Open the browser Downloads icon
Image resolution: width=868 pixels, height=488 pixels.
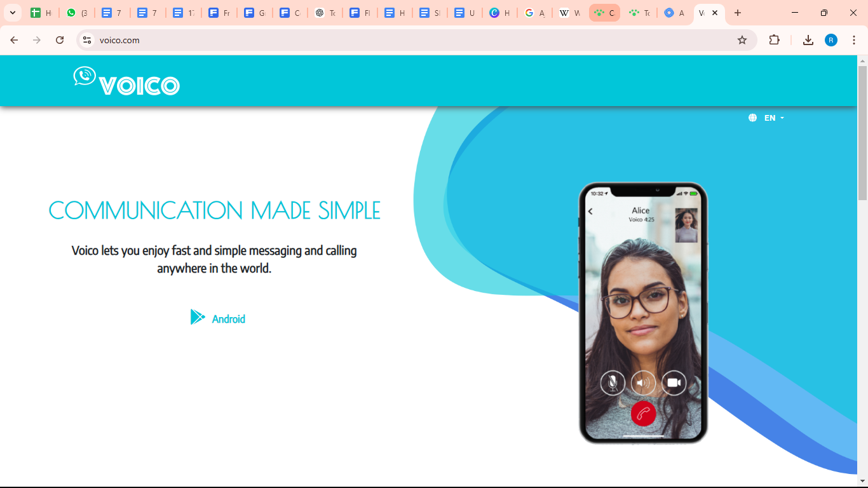pos(808,40)
